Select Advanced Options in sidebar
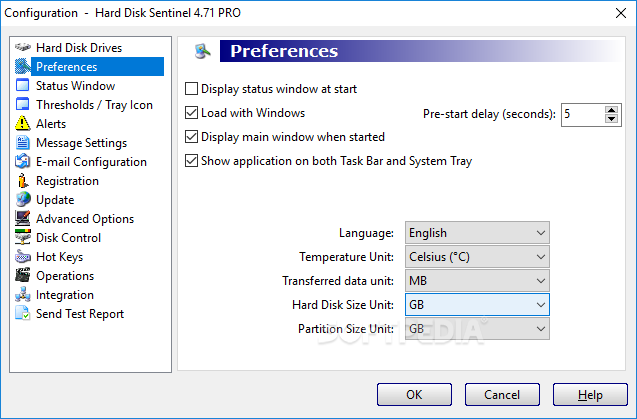This screenshot has width=637, height=419. coord(85,219)
